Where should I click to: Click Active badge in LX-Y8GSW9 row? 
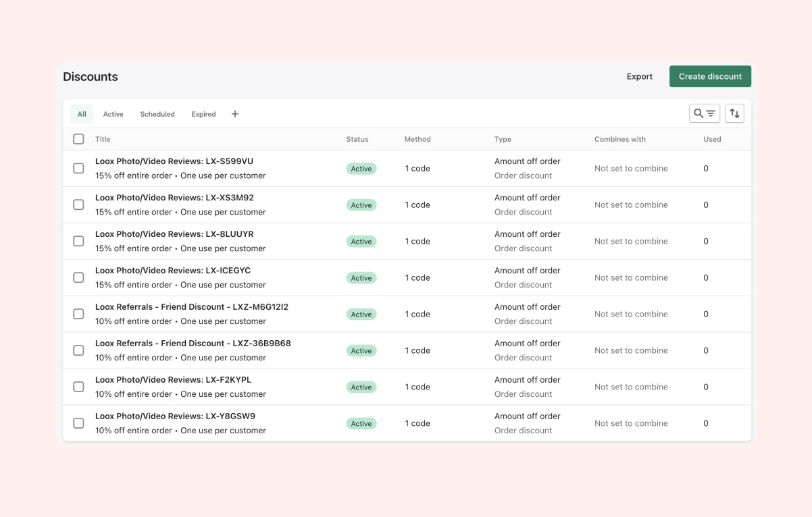[361, 424]
